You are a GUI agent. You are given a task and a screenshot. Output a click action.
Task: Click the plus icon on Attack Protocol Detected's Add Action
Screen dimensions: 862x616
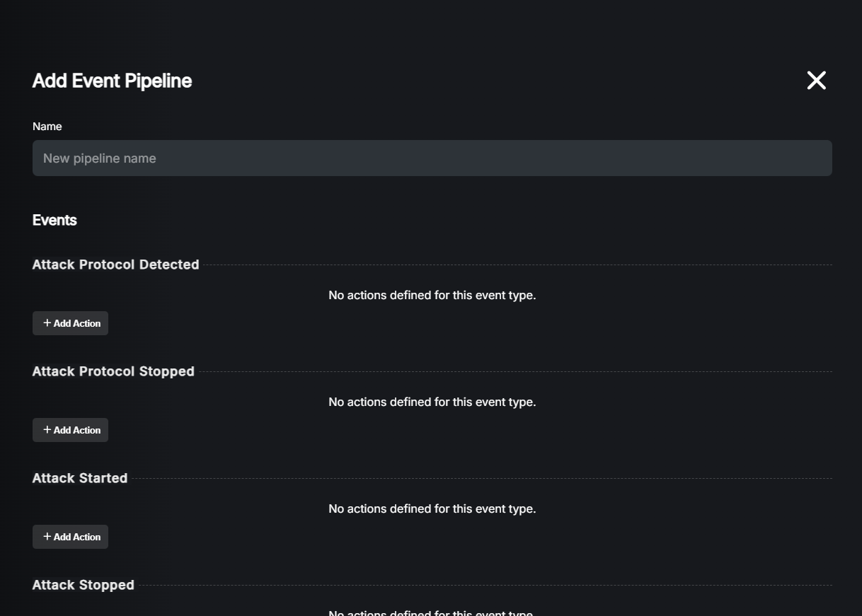coord(47,322)
